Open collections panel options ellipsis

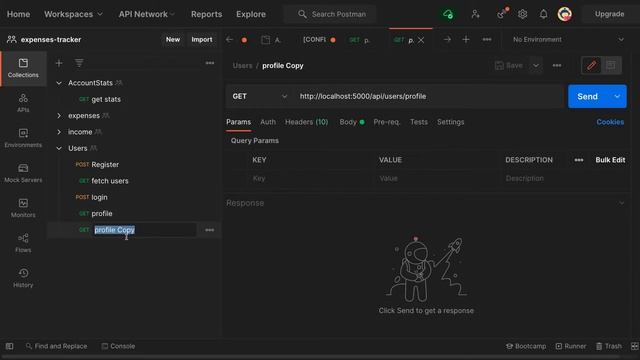pyautogui.click(x=210, y=63)
